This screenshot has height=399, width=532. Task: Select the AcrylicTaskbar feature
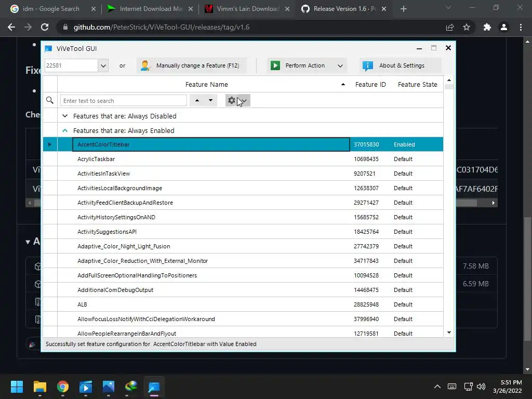(96, 159)
